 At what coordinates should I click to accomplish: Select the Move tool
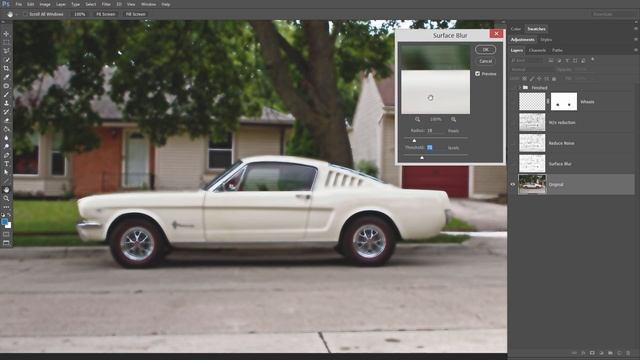pyautogui.click(x=6, y=34)
